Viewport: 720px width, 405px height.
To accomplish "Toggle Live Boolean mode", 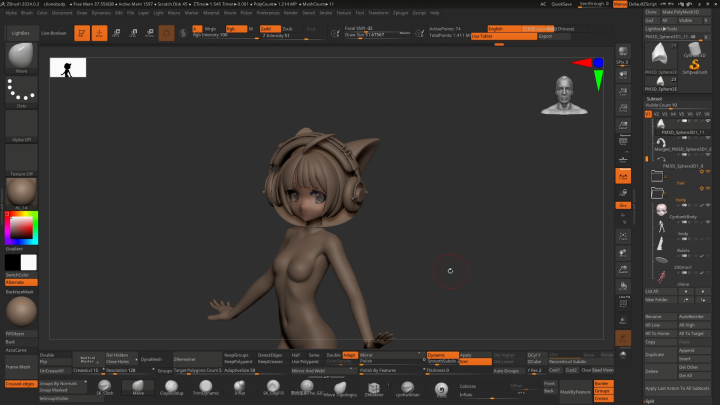I will [55, 33].
